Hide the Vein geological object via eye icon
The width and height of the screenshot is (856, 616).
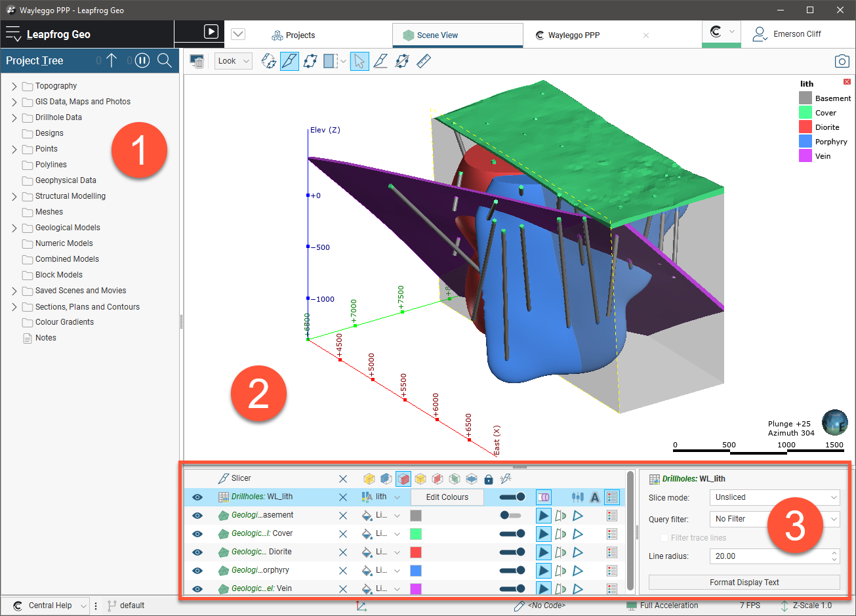click(x=197, y=588)
